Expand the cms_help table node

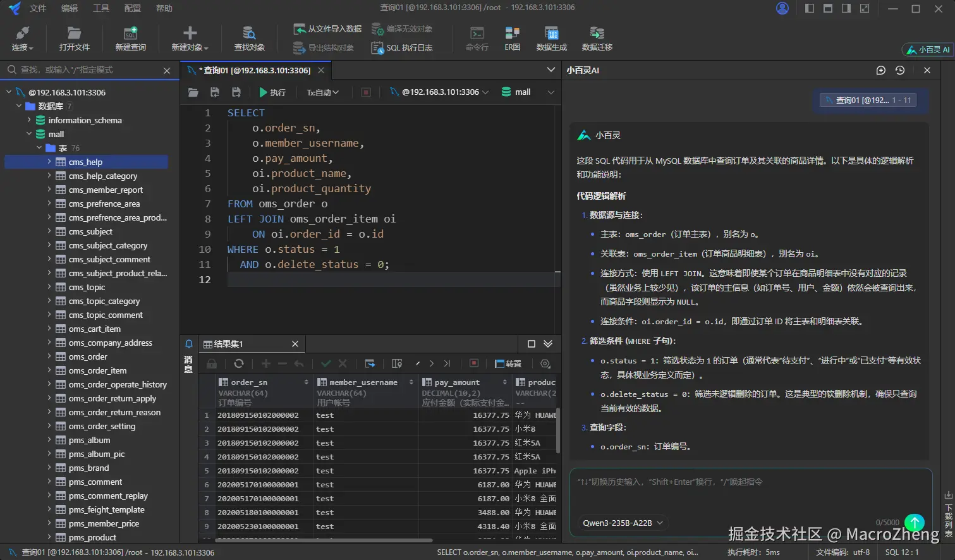(49, 162)
